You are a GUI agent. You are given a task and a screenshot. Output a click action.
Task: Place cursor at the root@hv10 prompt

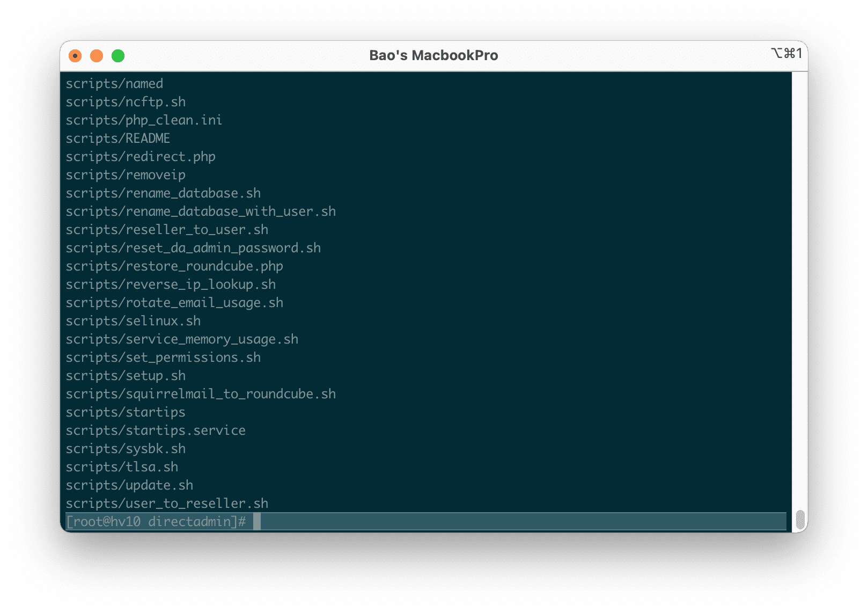pos(156,521)
